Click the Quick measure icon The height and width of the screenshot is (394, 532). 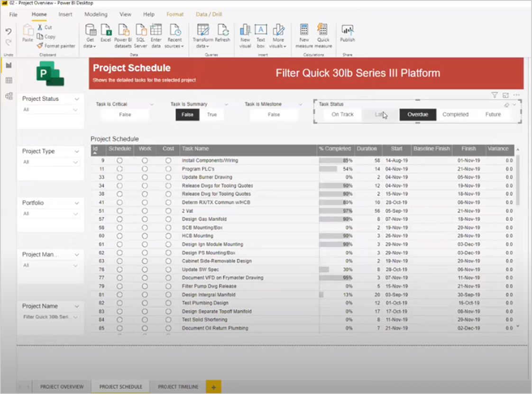click(323, 33)
